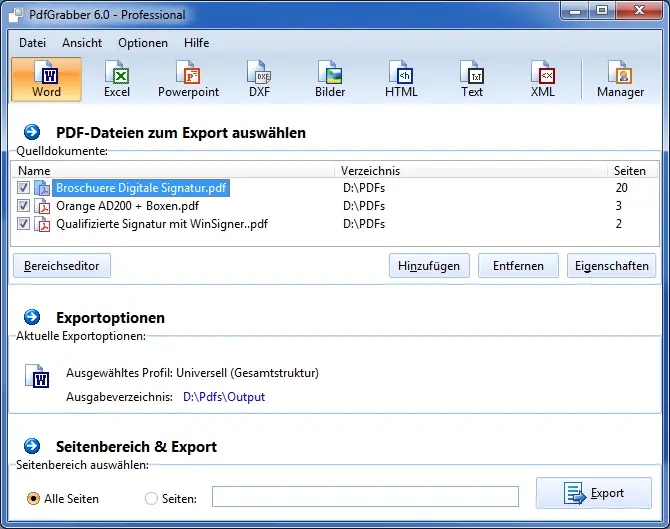
Task: Choose Excel export format
Action: pyautogui.click(x=117, y=79)
